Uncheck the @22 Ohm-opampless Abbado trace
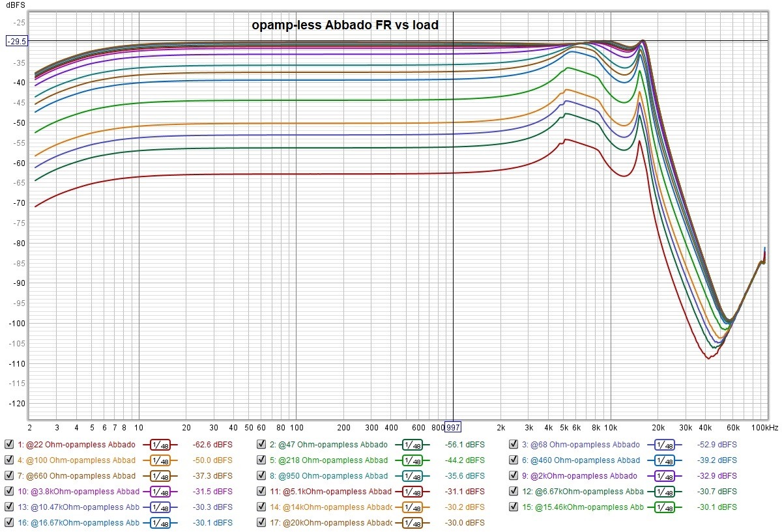Image resolution: width=782 pixels, height=532 pixels. point(8,445)
